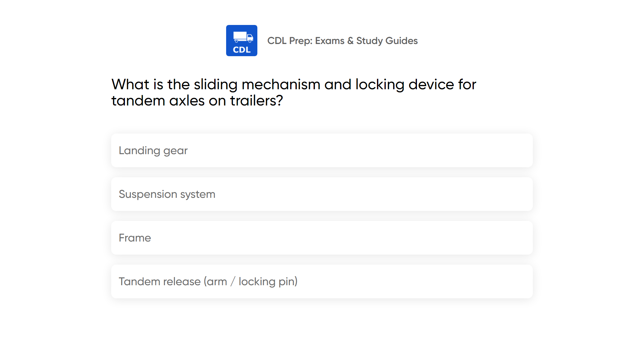
Task: Choose the 'Suspension system' answer
Action: pos(322,194)
